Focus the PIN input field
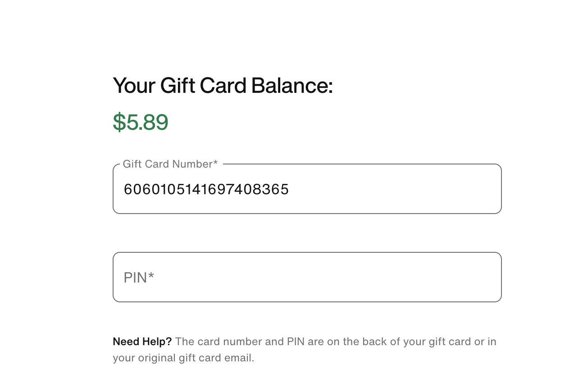 click(x=306, y=277)
